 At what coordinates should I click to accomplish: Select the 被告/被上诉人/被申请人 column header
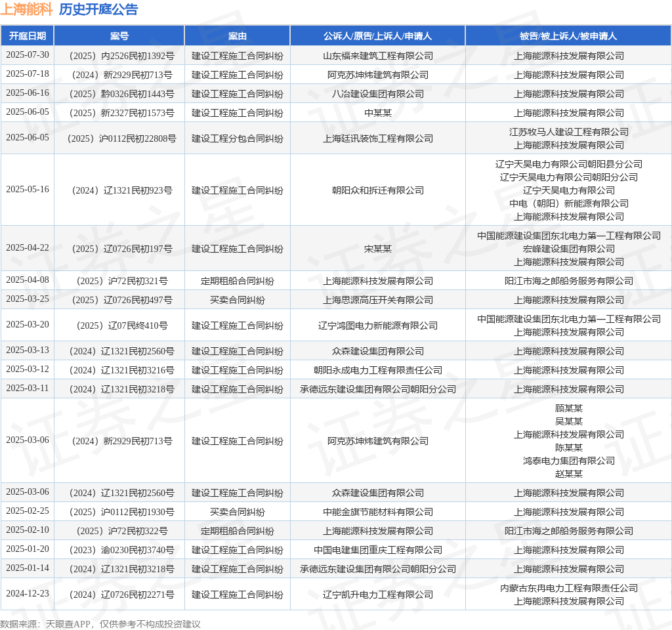568,36
